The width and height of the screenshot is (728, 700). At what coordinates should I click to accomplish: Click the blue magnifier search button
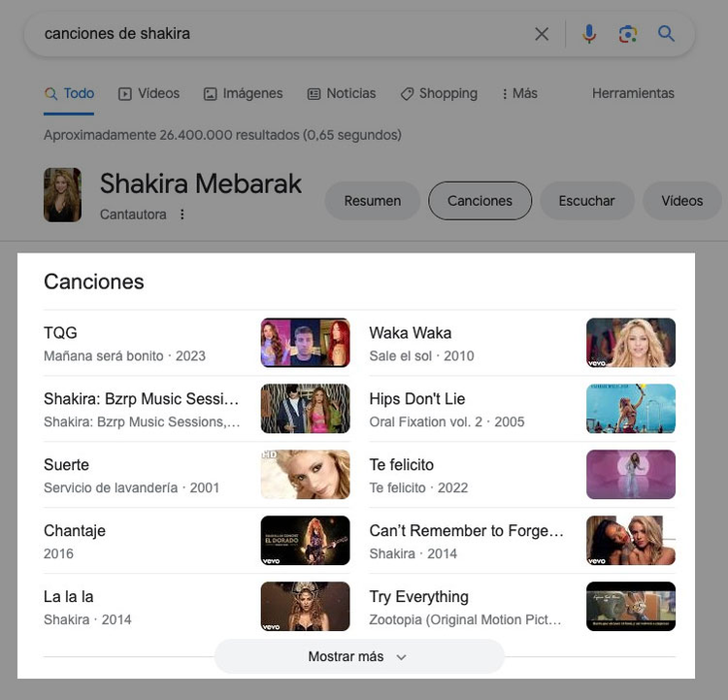(x=666, y=33)
